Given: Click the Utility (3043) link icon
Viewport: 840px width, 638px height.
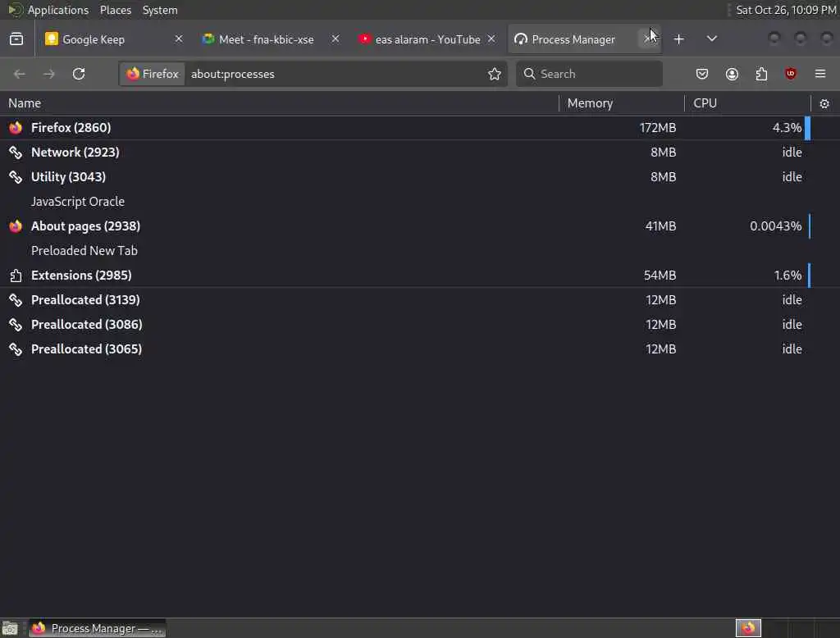Looking at the screenshot, I should (16, 177).
